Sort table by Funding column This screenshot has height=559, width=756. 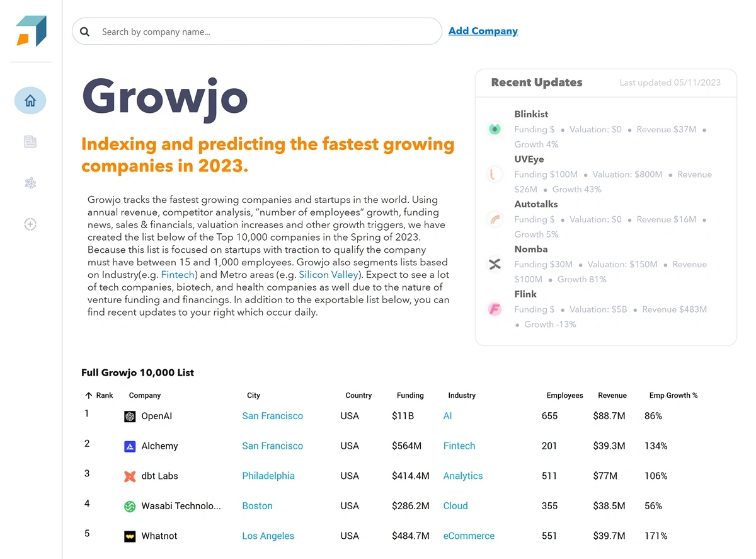coord(410,396)
